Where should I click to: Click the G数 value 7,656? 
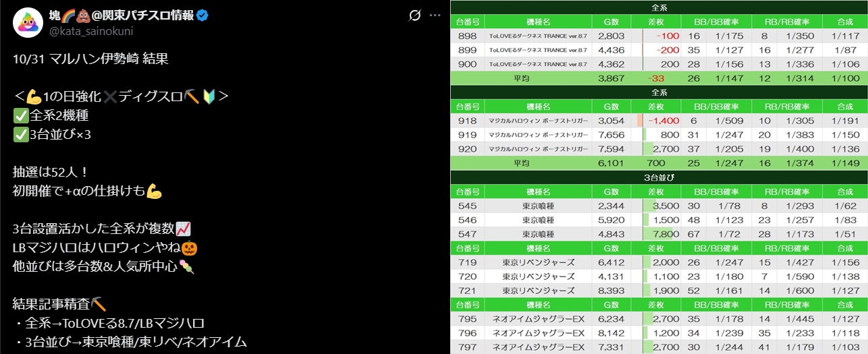pos(612,135)
